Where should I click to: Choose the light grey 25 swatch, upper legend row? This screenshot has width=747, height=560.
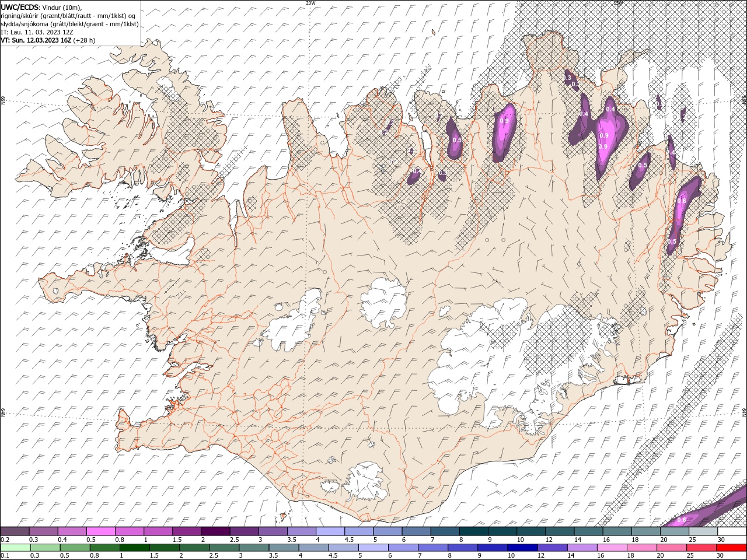(704, 531)
